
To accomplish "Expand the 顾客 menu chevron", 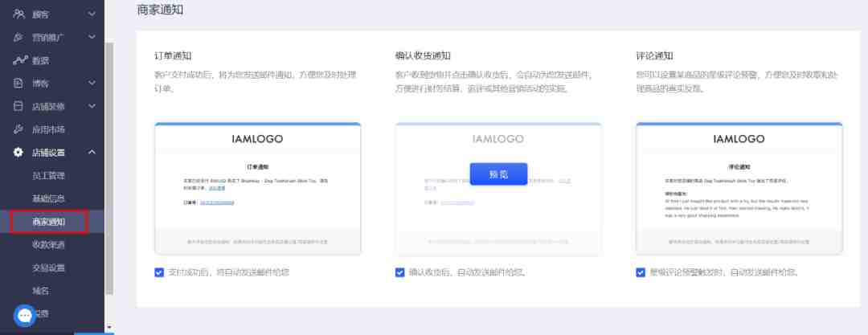I will [92, 14].
